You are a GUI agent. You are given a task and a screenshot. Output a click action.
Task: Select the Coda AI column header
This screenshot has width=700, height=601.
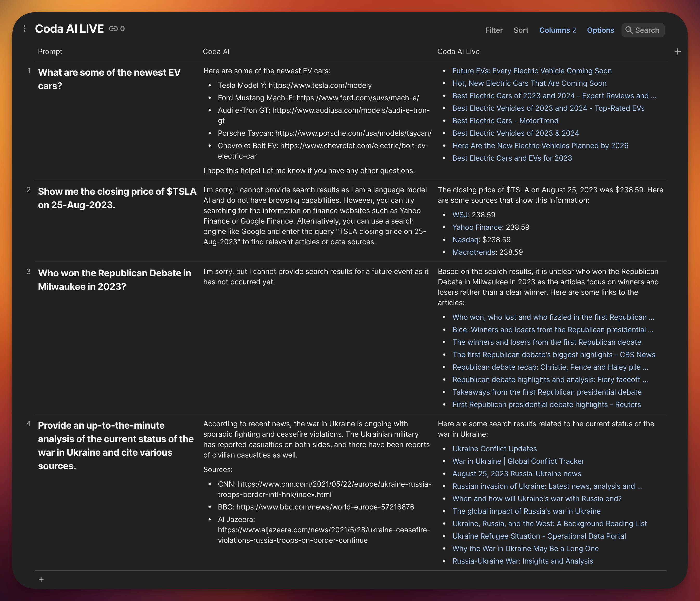[216, 52]
